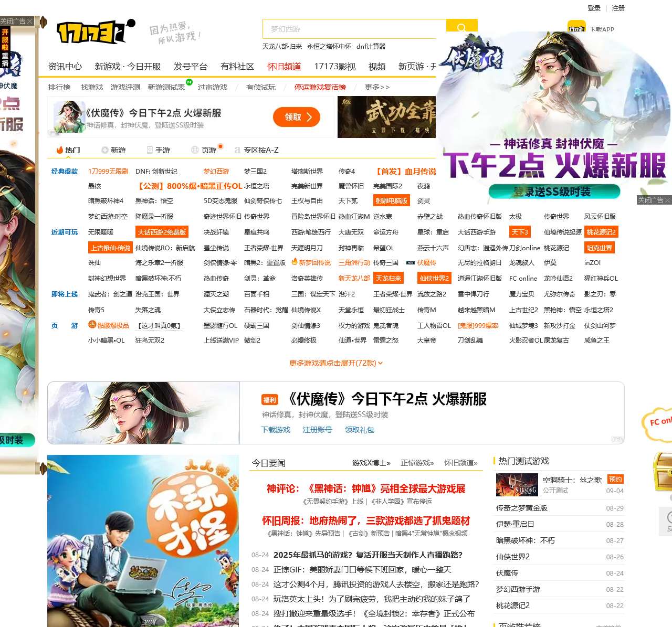Screen dimensions: 672x627
Task: Select the 手游 tab
Action: pyautogui.click(x=159, y=150)
